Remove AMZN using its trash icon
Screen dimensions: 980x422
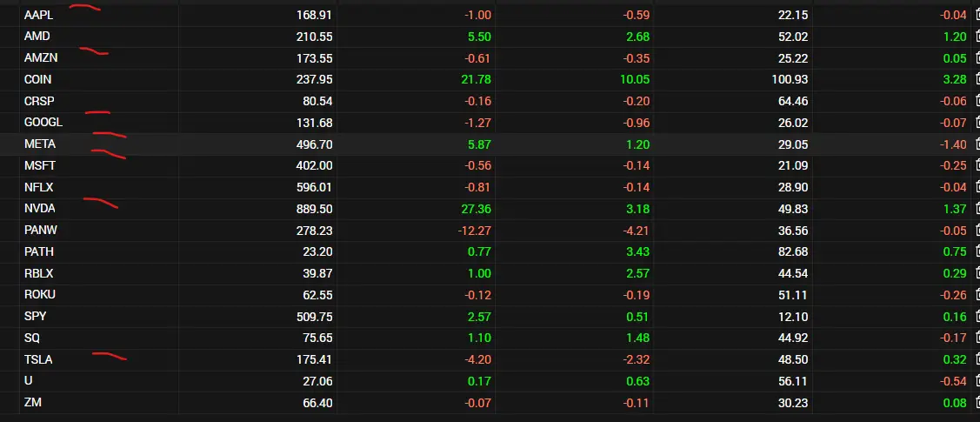[x=977, y=57]
